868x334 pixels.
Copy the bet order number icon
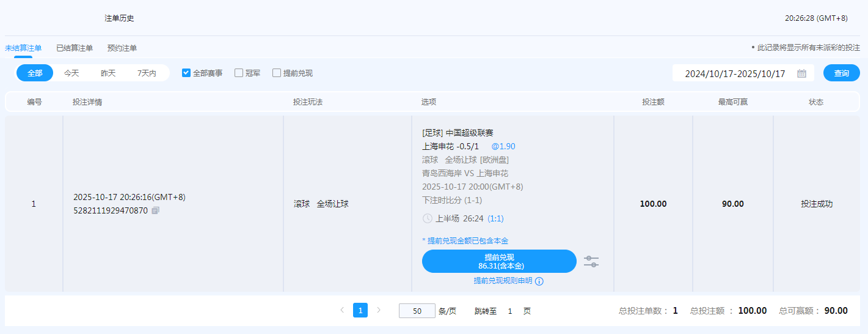pos(155,210)
